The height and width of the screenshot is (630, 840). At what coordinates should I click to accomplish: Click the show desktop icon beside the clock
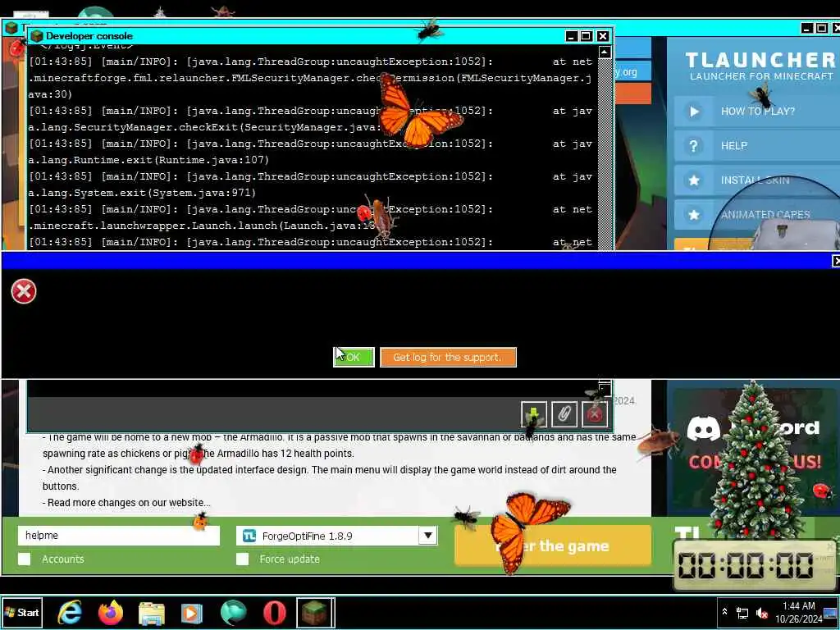pyautogui.click(x=831, y=612)
